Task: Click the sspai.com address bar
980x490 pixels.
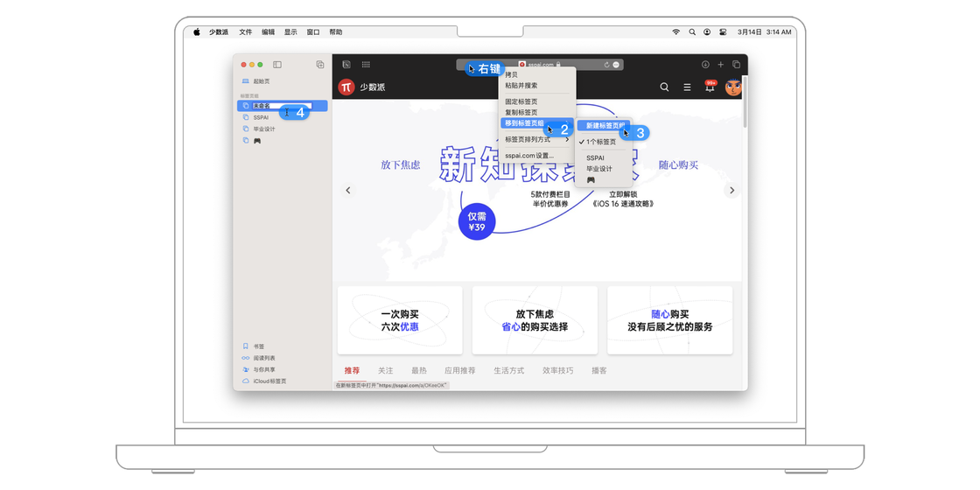Action: tap(539, 65)
